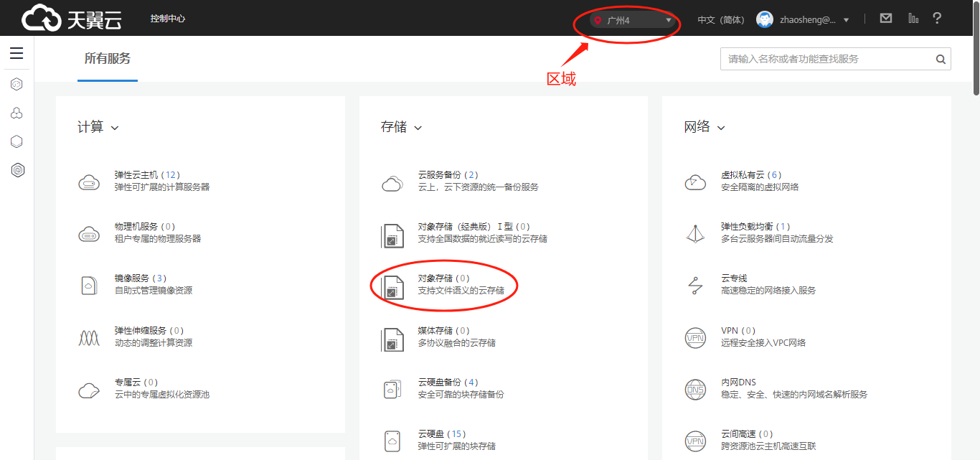Open the 物理机服务 service link
This screenshot has height=460, width=980.
pos(145,226)
